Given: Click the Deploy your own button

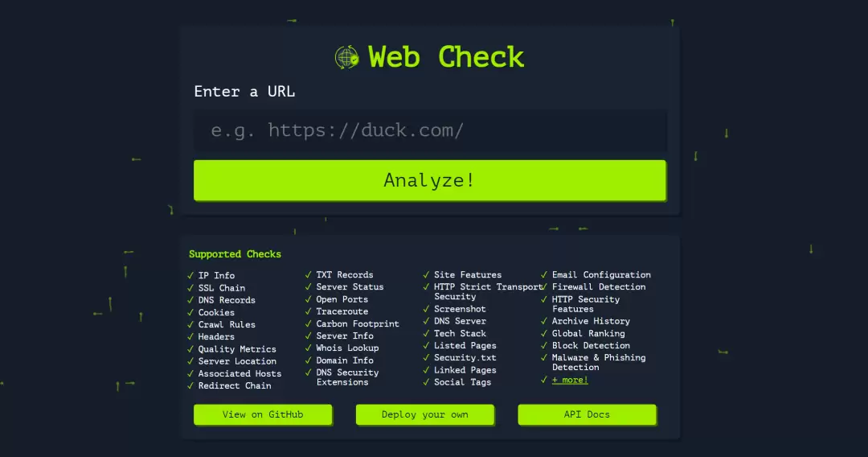Looking at the screenshot, I should tap(424, 414).
